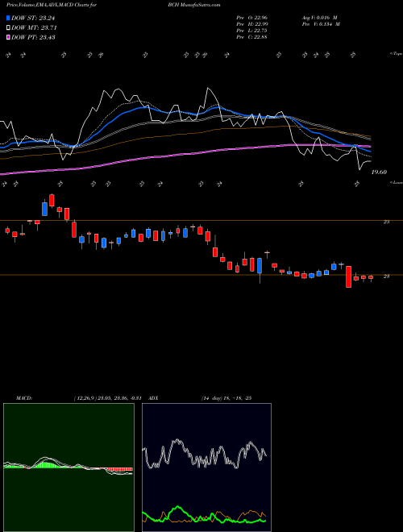403x532 pixels.
Task: Open the dark blue ADX chart panel
Action: [x=206, y=468]
